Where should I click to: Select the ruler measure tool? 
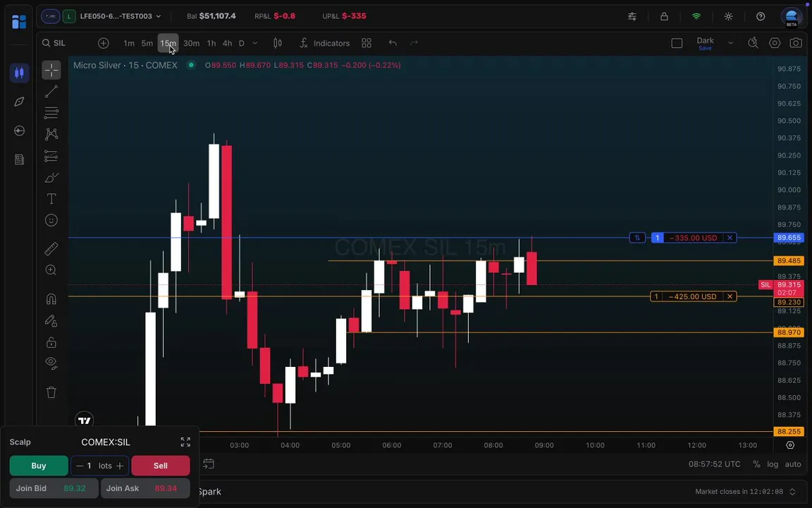51,249
